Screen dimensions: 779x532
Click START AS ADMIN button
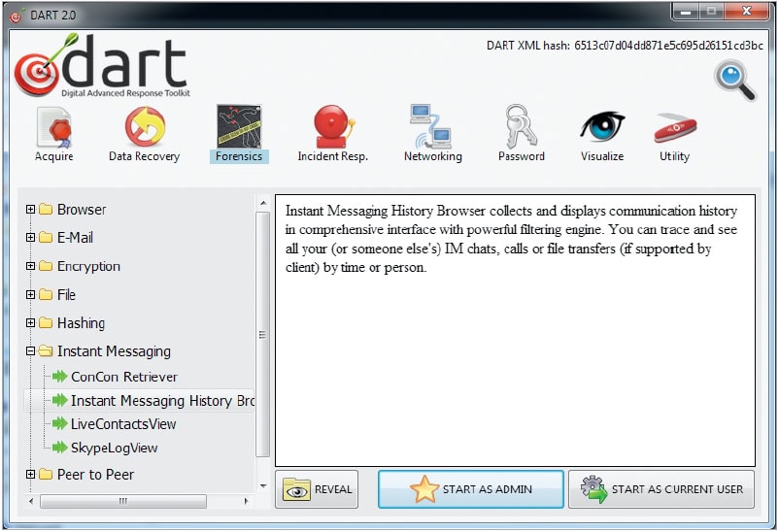point(470,489)
